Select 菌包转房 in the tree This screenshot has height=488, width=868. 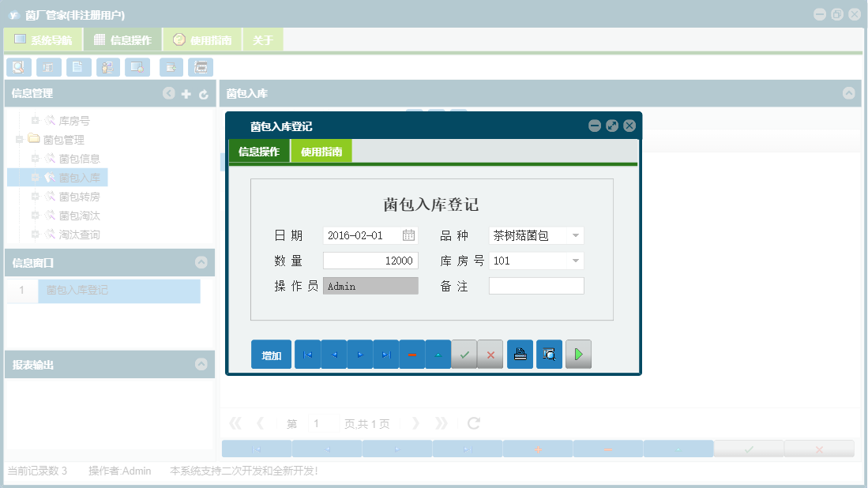point(79,196)
